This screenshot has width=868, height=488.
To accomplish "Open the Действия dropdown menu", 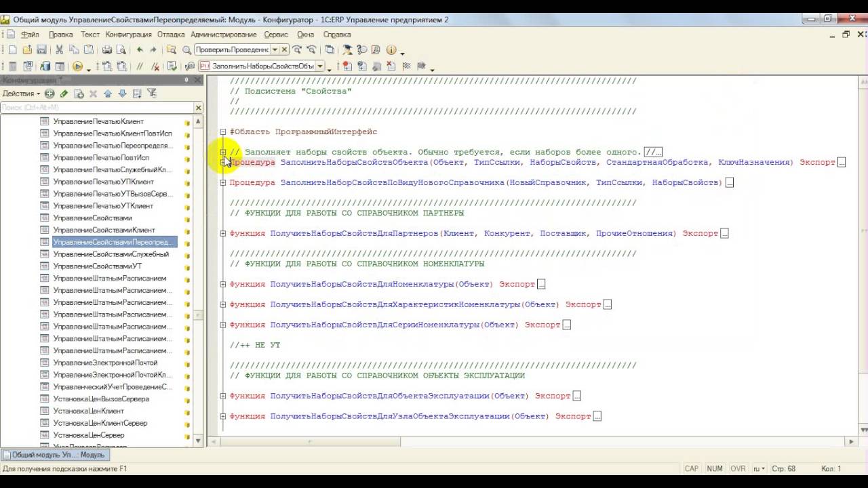I will click(22, 94).
